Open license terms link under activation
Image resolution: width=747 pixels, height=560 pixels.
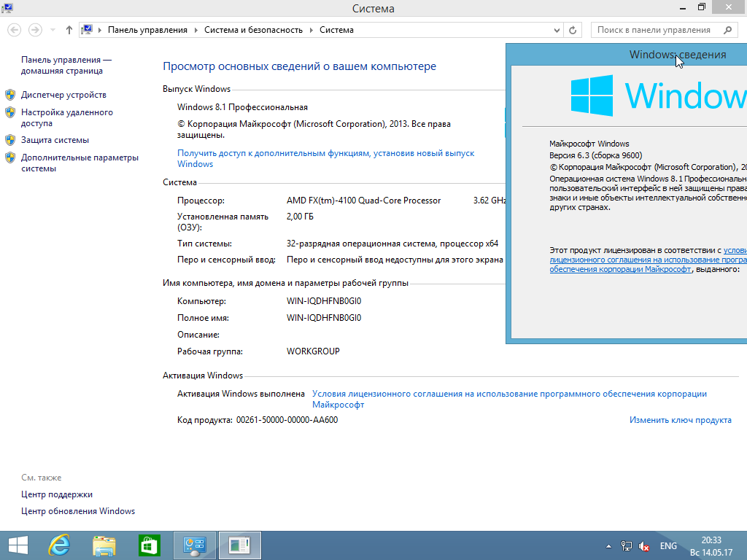coord(509,399)
